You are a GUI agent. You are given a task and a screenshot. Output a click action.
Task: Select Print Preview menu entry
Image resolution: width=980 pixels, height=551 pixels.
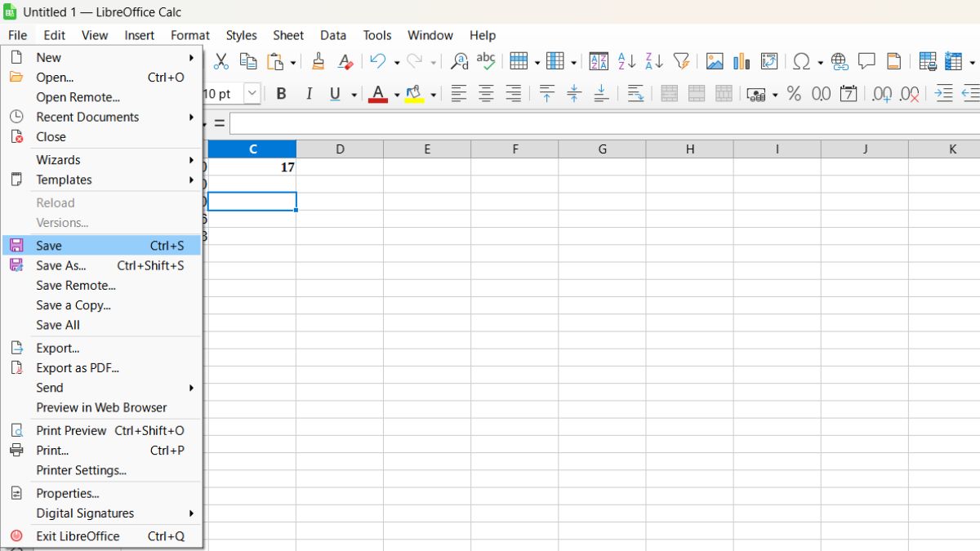(x=102, y=430)
